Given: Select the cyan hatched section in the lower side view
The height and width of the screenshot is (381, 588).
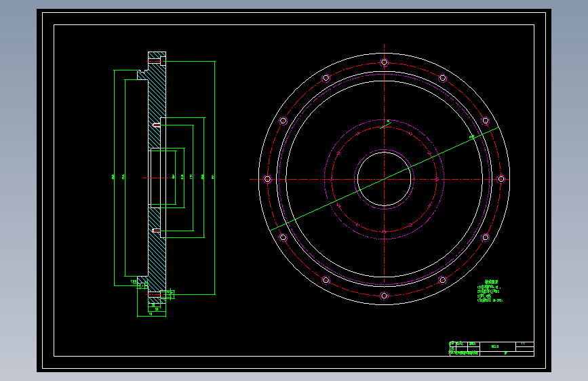Looking at the screenshot, I should point(157,255).
